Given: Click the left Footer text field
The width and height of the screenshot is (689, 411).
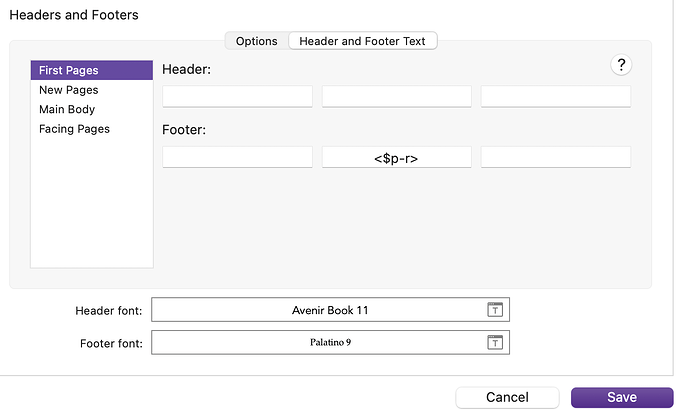Looking at the screenshot, I should click(237, 157).
